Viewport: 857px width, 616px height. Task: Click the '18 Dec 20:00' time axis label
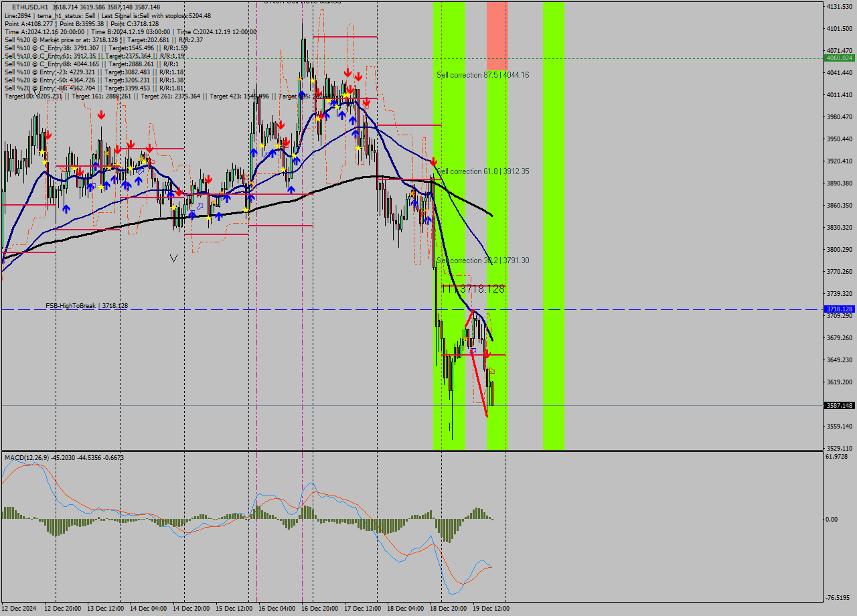tap(448, 609)
